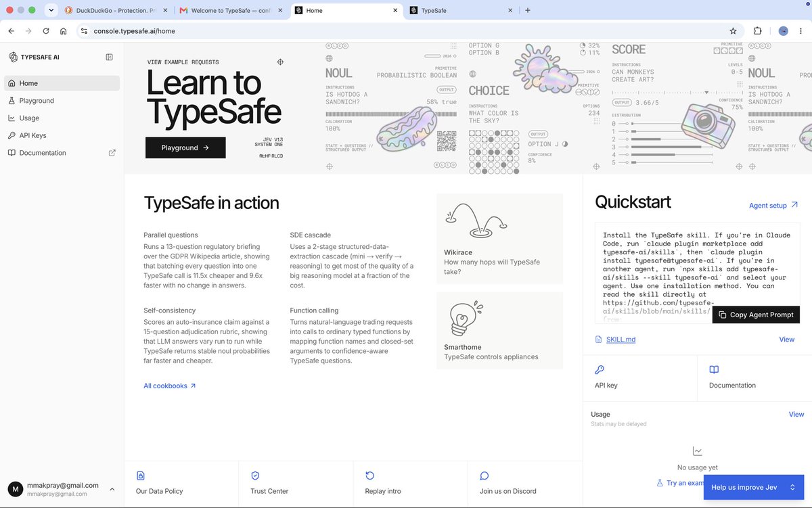Screen dimensions: 812x508
Task: Click the black Playground button
Action: pyautogui.click(x=185, y=147)
